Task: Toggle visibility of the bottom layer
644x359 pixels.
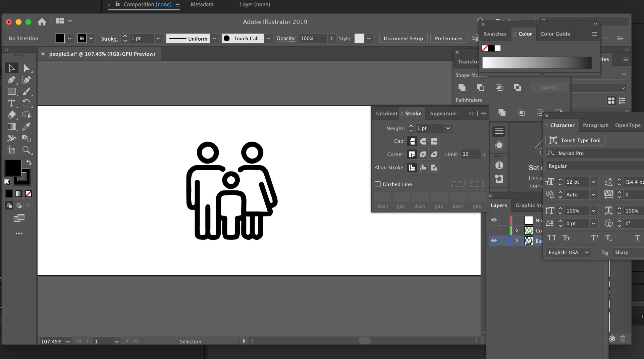Action: coord(494,240)
